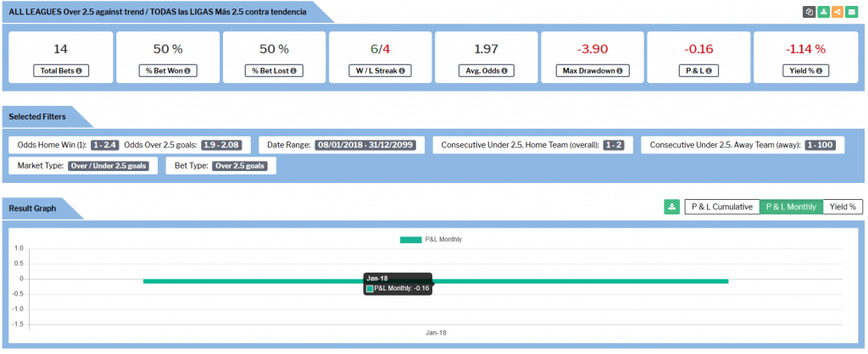Show info for % Bet Lost
Viewport: 868px width, 354px height.
click(293, 71)
